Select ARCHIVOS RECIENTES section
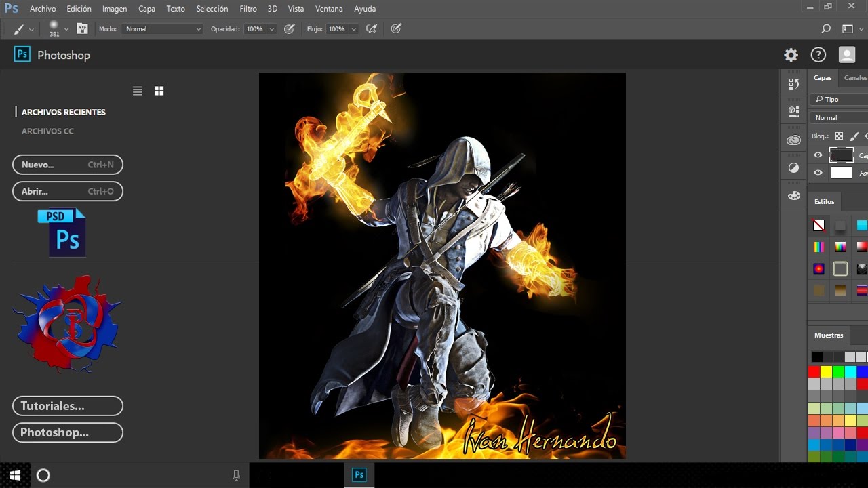This screenshot has width=868, height=488. tap(64, 113)
